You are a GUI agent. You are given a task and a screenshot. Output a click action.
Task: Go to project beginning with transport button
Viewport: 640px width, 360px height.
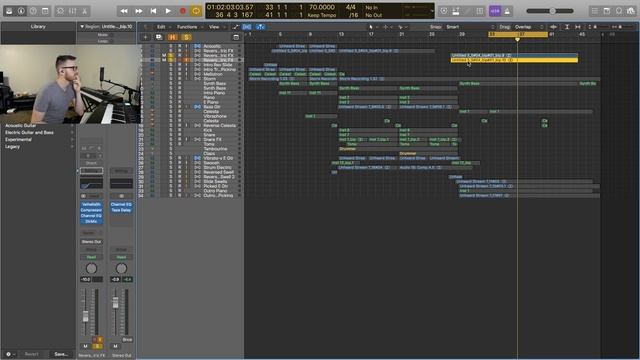coord(153,11)
